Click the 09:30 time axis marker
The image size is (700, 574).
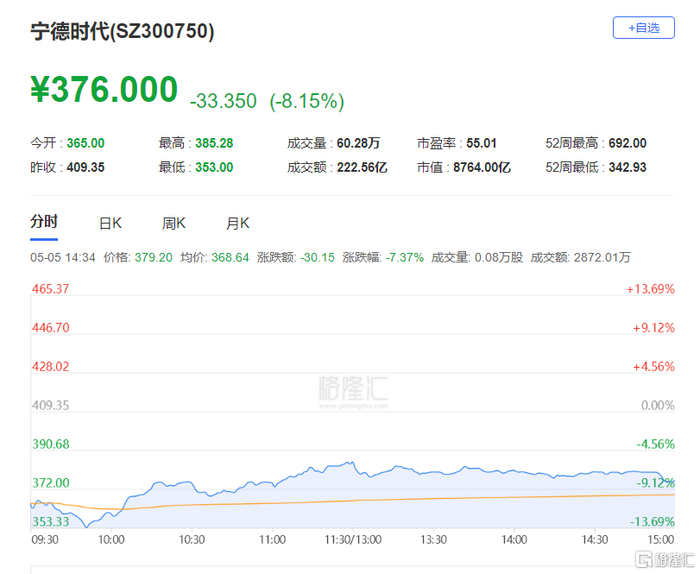[45, 540]
